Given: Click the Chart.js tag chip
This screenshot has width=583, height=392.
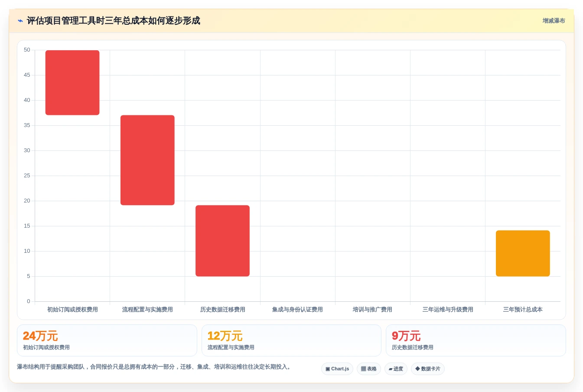Looking at the screenshot, I should pyautogui.click(x=337, y=369).
